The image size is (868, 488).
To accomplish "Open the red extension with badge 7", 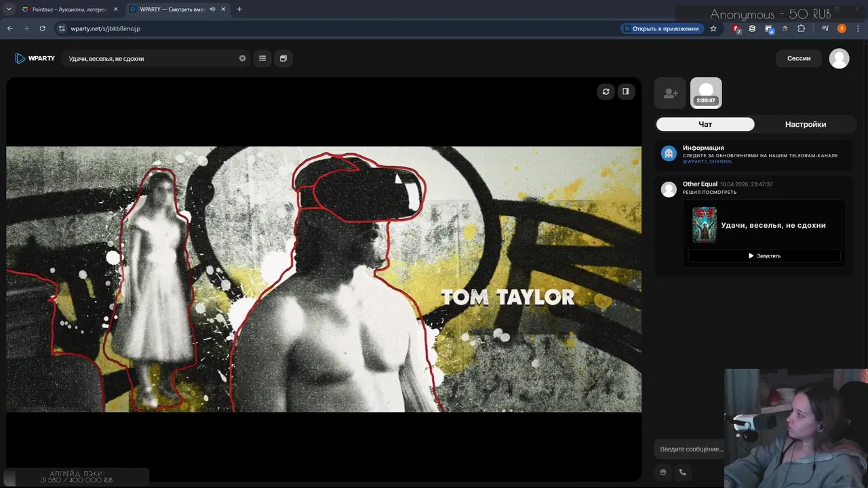I will tap(737, 29).
